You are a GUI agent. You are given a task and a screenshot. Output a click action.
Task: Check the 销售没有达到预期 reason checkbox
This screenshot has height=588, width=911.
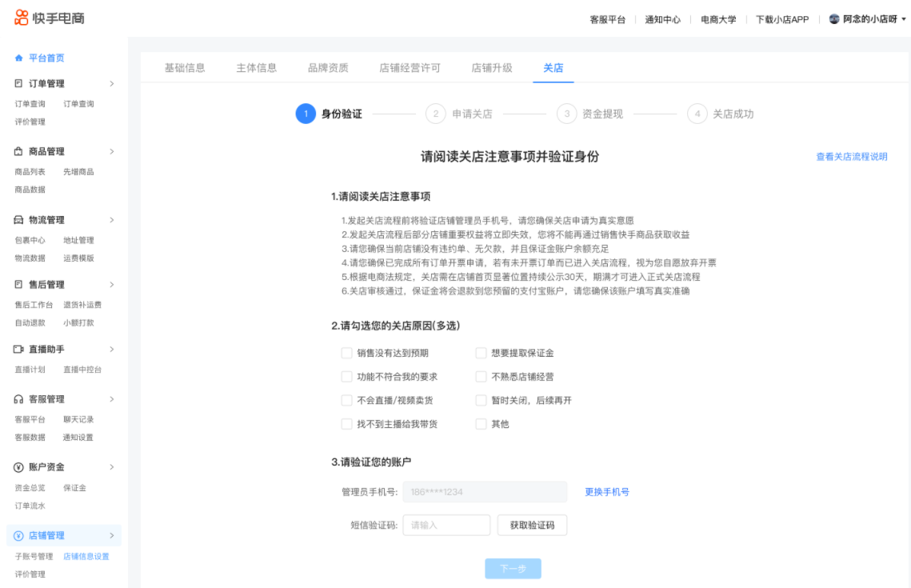coord(346,353)
